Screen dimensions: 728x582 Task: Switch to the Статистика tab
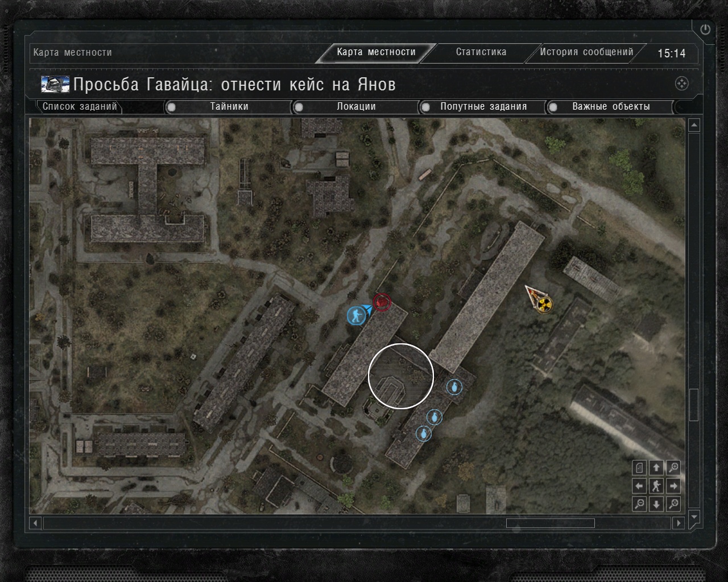[x=481, y=52]
